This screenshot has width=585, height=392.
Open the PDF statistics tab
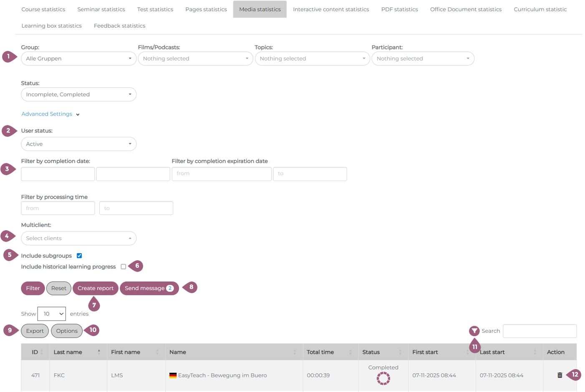tap(399, 9)
